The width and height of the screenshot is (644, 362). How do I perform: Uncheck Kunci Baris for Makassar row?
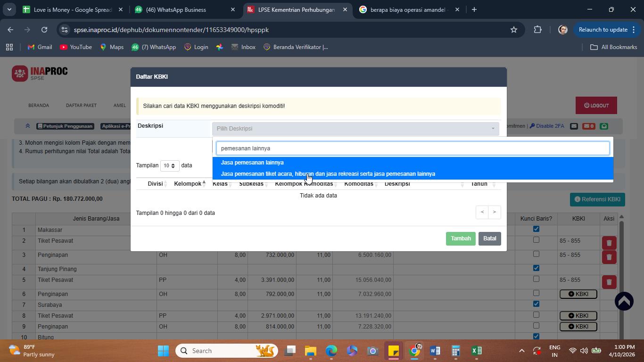click(x=536, y=229)
